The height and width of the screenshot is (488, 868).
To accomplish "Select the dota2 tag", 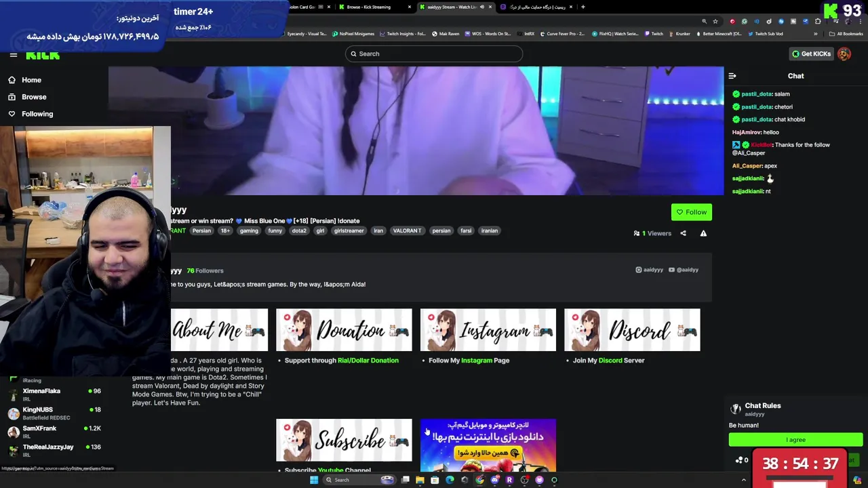I will click(299, 230).
